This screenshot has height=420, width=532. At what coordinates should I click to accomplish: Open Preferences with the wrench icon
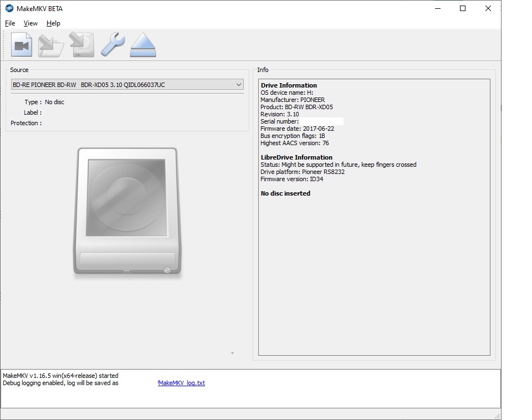click(112, 45)
